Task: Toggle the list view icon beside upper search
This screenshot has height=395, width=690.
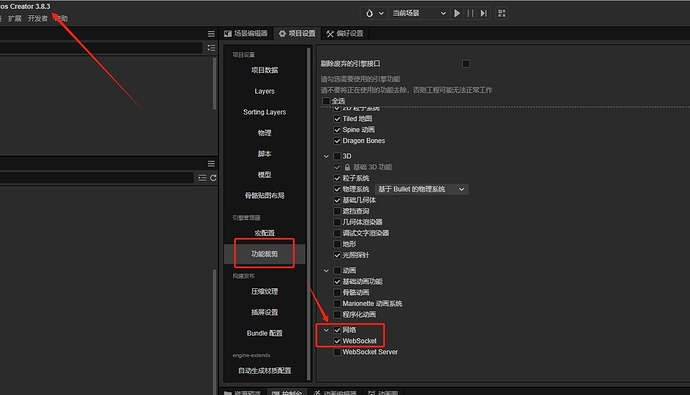Action: point(211,48)
